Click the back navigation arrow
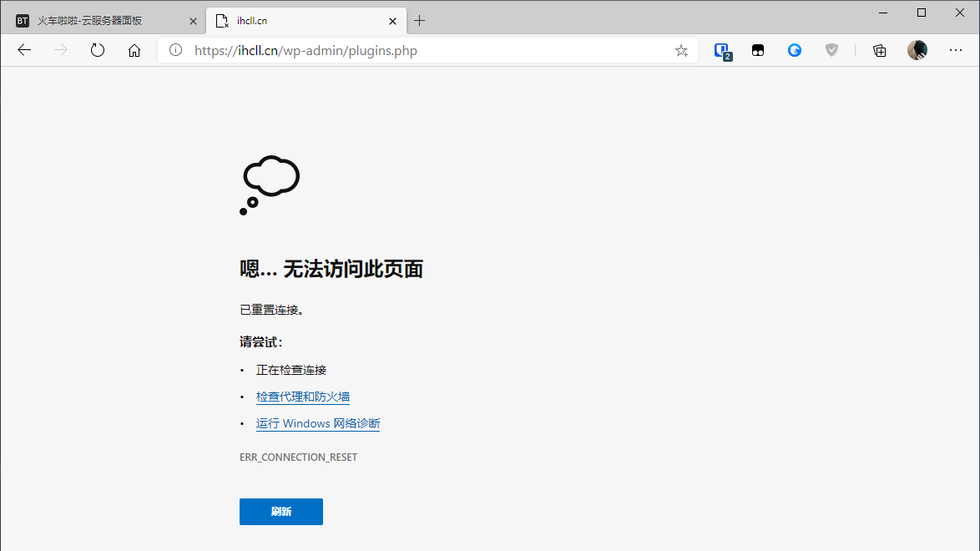The width and height of the screenshot is (980, 551). click(23, 50)
